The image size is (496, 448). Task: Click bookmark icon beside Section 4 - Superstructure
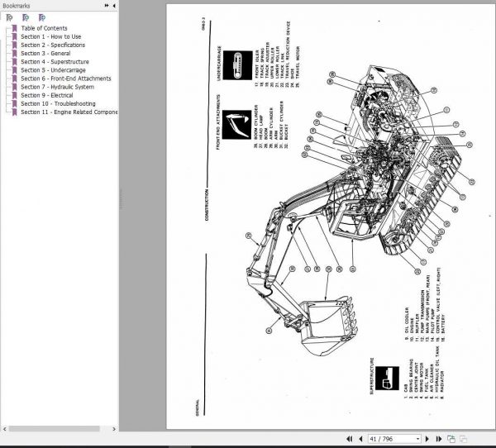click(x=14, y=62)
